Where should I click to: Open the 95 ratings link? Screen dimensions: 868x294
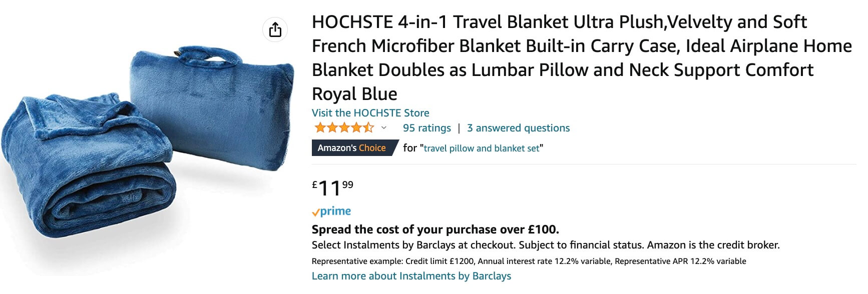(x=426, y=128)
